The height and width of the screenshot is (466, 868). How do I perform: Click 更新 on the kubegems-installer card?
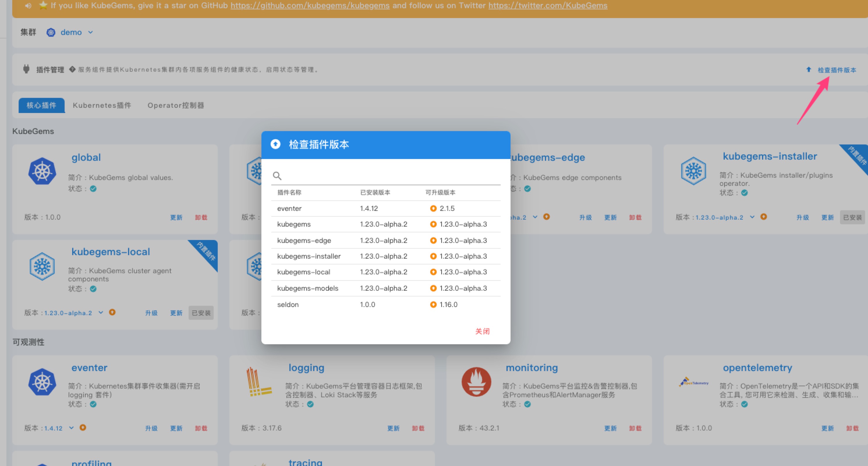(x=828, y=218)
